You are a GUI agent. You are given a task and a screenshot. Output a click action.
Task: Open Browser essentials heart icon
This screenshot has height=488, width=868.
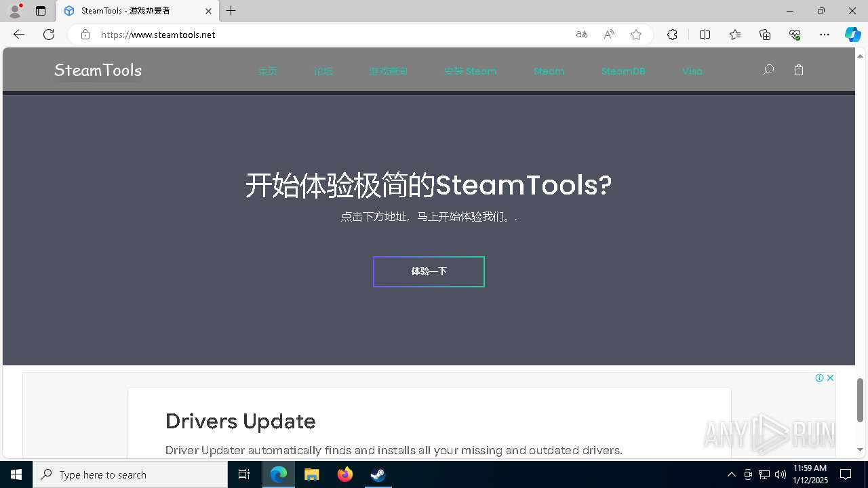[x=795, y=35]
